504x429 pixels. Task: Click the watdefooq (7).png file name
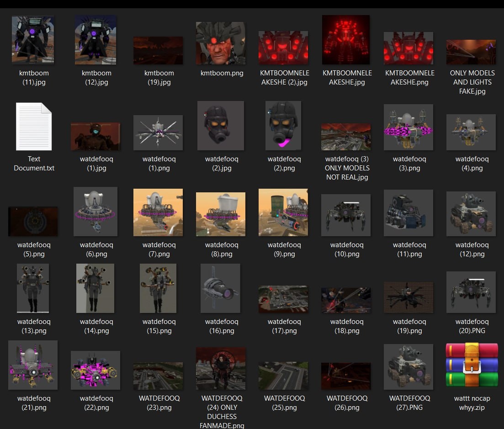(159, 249)
